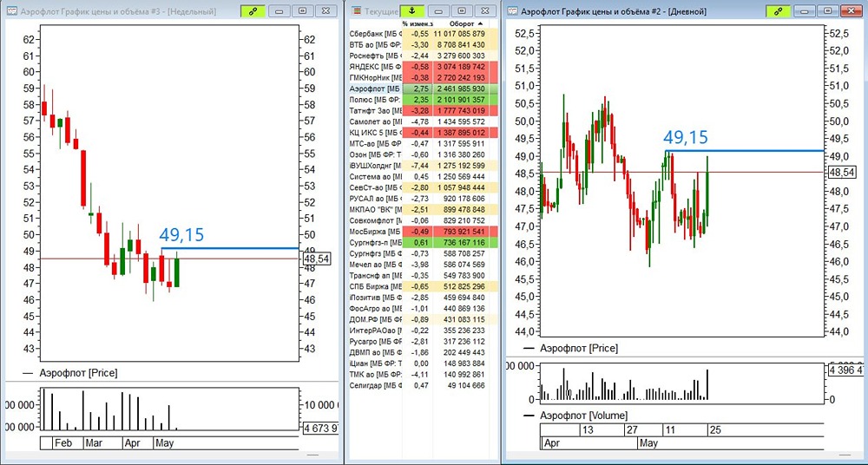Select the ЯНДЕКС row

[422, 67]
